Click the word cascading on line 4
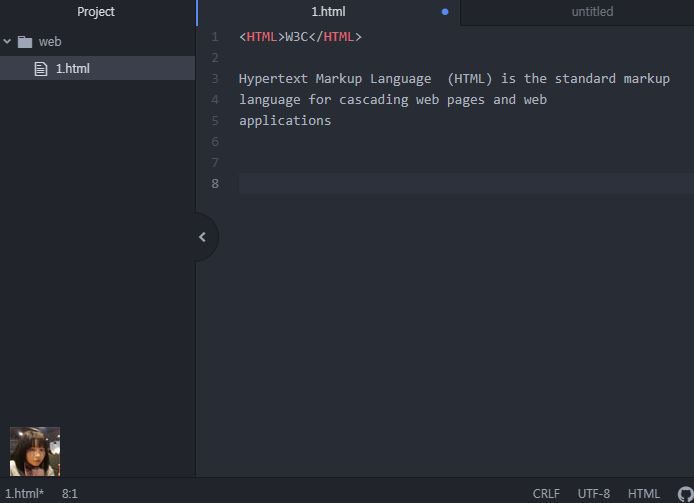694x503 pixels. [374, 100]
